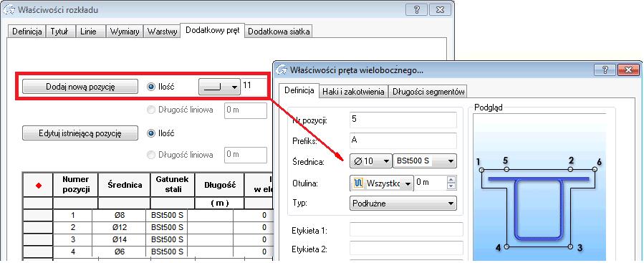Open the Typ dropdown showing Podłużne
This screenshot has width=644, height=263.
coord(403,203)
